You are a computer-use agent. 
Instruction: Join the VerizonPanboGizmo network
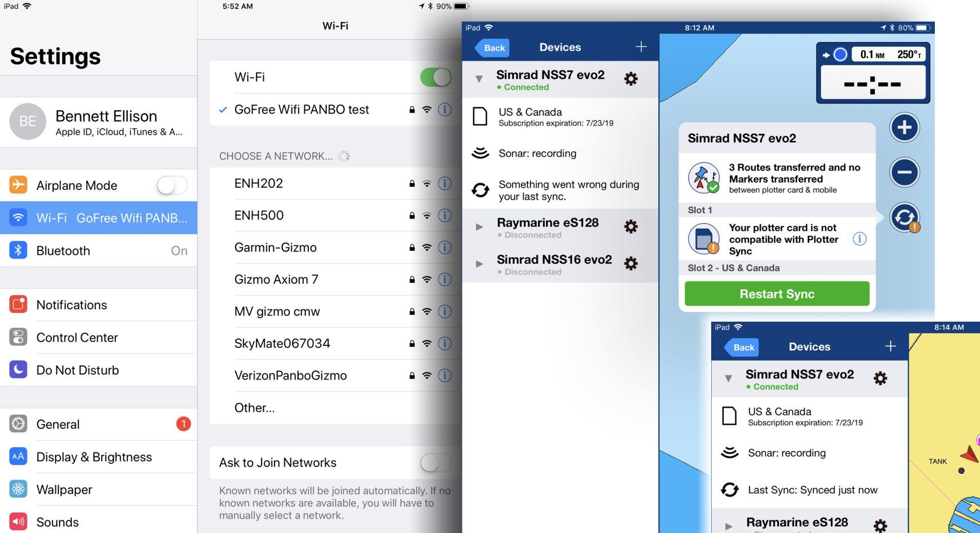pos(336,376)
